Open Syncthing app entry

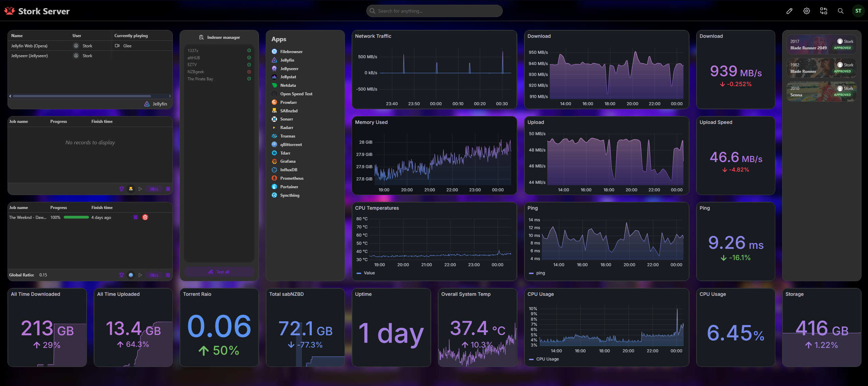pos(286,195)
